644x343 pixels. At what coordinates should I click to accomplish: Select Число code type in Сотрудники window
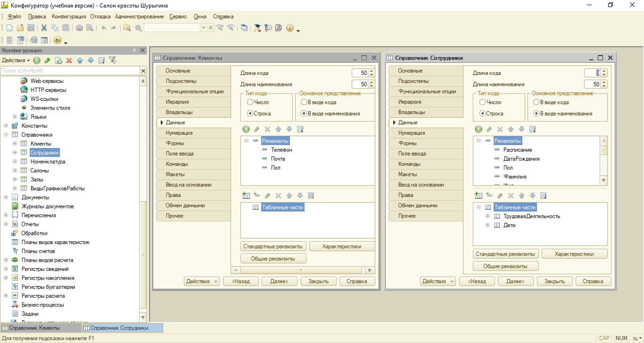[x=482, y=102]
